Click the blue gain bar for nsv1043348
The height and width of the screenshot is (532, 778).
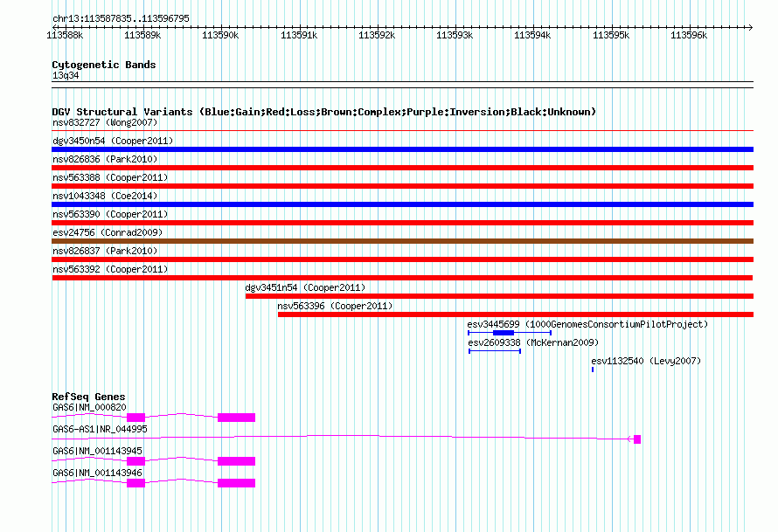tap(402, 204)
